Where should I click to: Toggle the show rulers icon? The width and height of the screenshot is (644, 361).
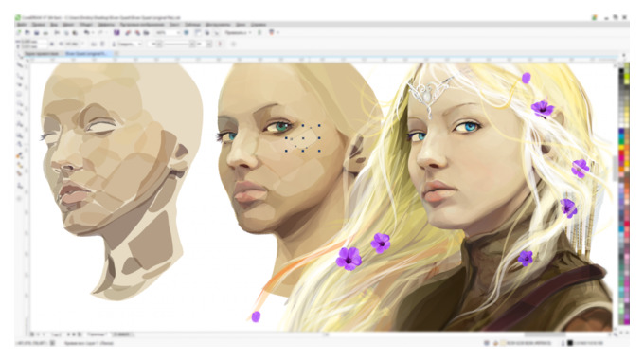click(x=198, y=32)
